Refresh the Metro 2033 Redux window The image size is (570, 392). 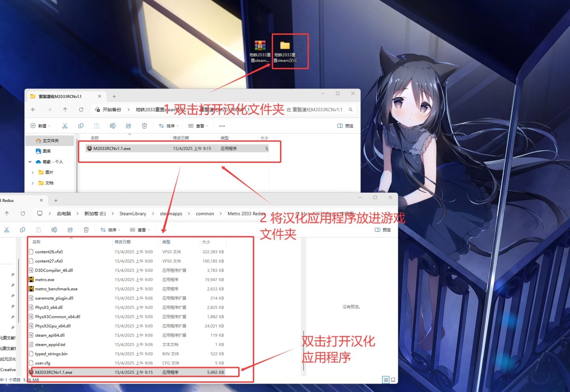(x=23, y=214)
